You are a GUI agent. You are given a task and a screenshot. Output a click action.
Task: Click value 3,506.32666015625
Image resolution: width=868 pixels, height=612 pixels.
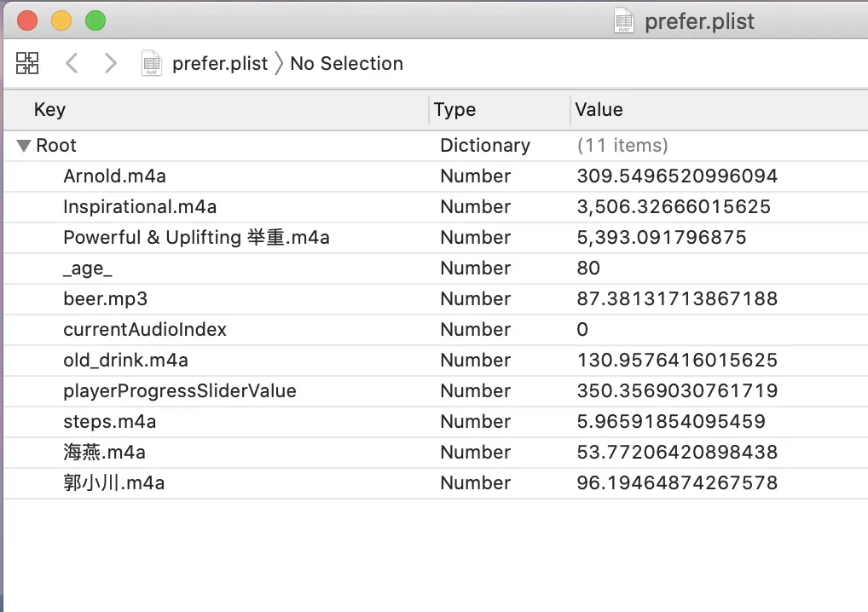673,207
